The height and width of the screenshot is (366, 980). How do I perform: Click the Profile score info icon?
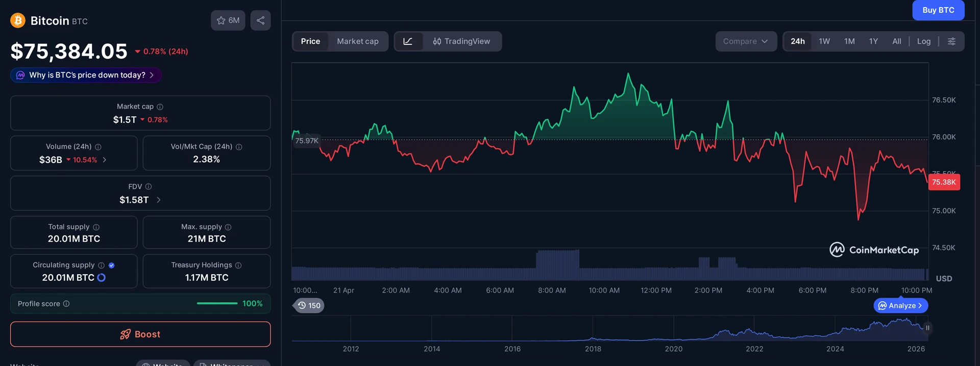tap(66, 304)
